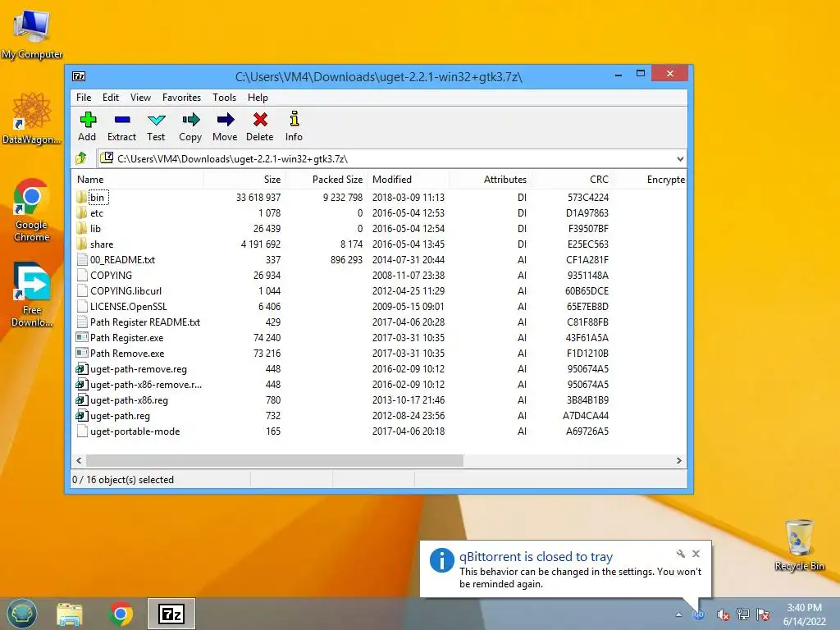Click the archive path address field
This screenshot has height=630, width=840.
tap(392, 158)
